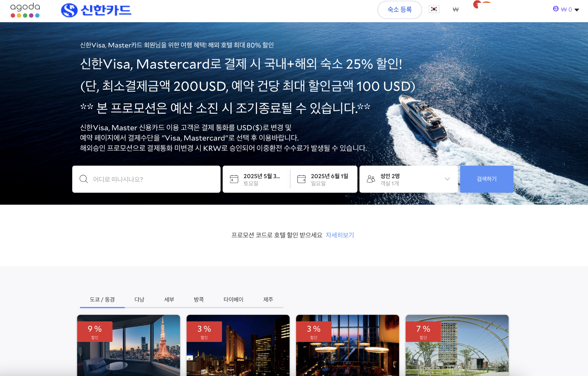Switch to the 다낭 tab
This screenshot has width=588, height=376.
pyautogui.click(x=139, y=299)
